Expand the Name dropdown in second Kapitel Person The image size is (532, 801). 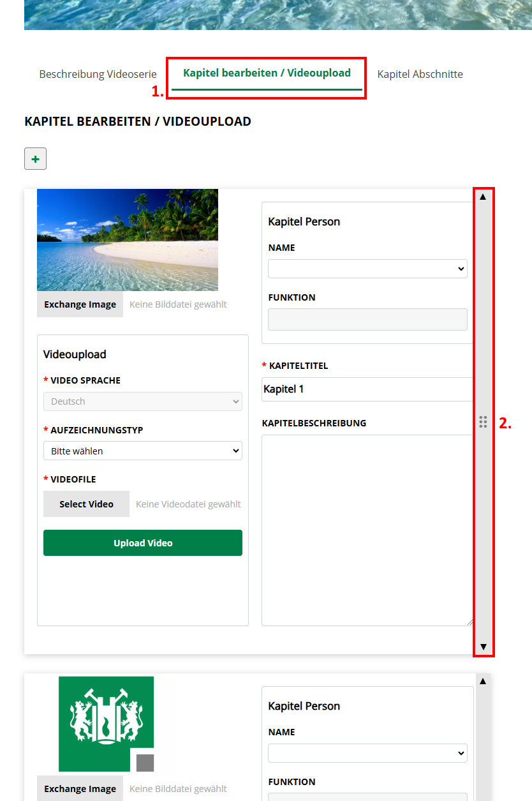point(367,753)
